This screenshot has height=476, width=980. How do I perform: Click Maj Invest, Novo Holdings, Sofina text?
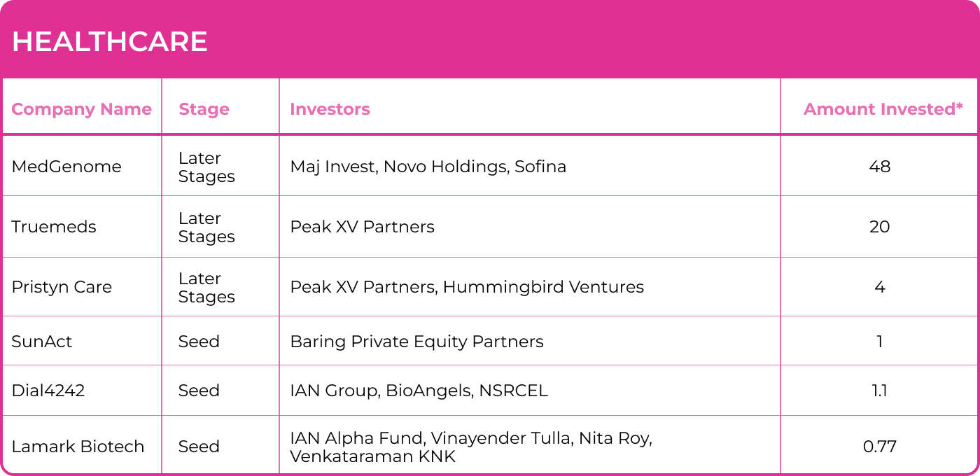[428, 167]
